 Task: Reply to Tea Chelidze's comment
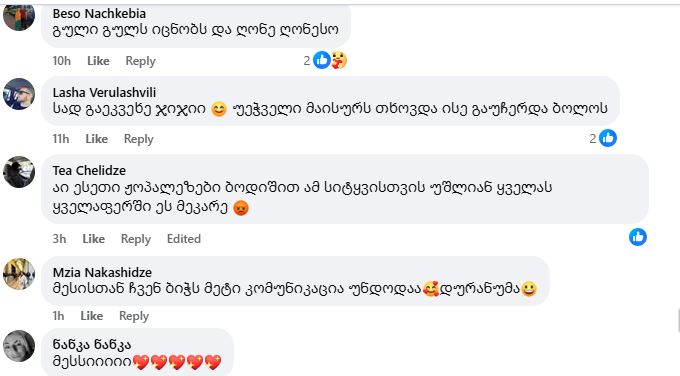pos(135,239)
